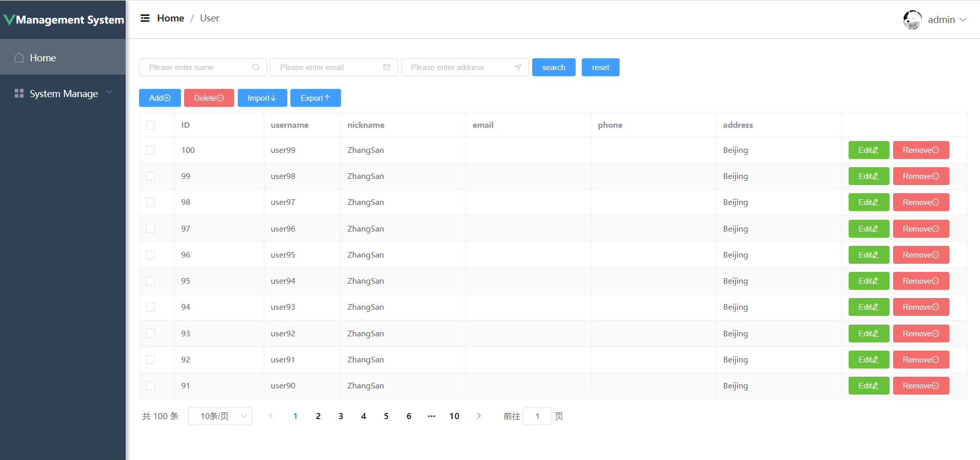Click Home in the breadcrumb
This screenshot has height=460, width=980.
pyautogui.click(x=170, y=18)
